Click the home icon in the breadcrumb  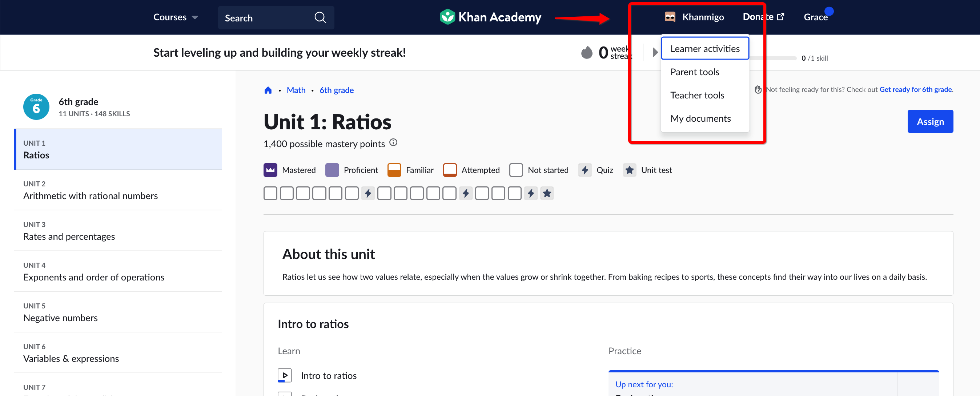[268, 90]
